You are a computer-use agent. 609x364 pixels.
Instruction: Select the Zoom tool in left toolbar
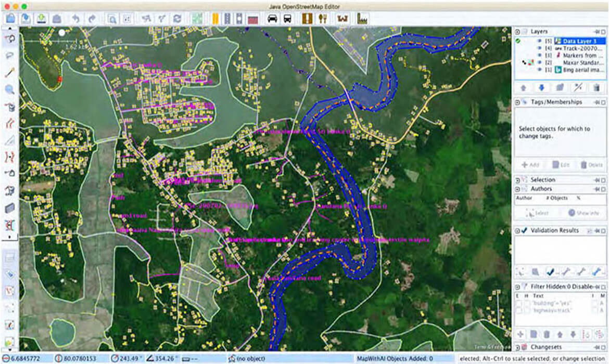[x=9, y=89]
